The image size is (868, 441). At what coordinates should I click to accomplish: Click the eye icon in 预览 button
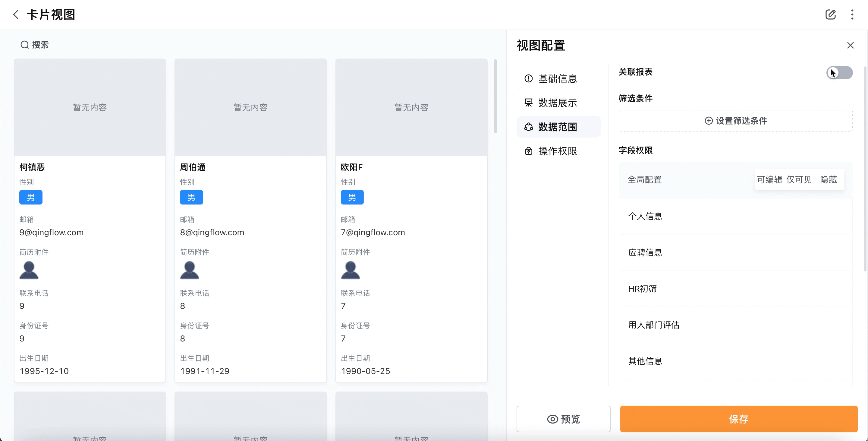(552, 419)
